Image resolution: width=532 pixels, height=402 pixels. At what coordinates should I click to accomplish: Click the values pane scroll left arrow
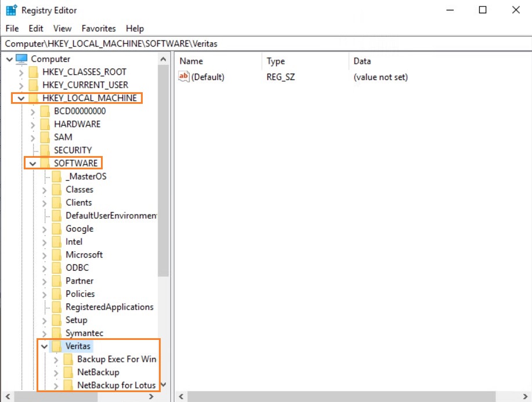point(181,396)
